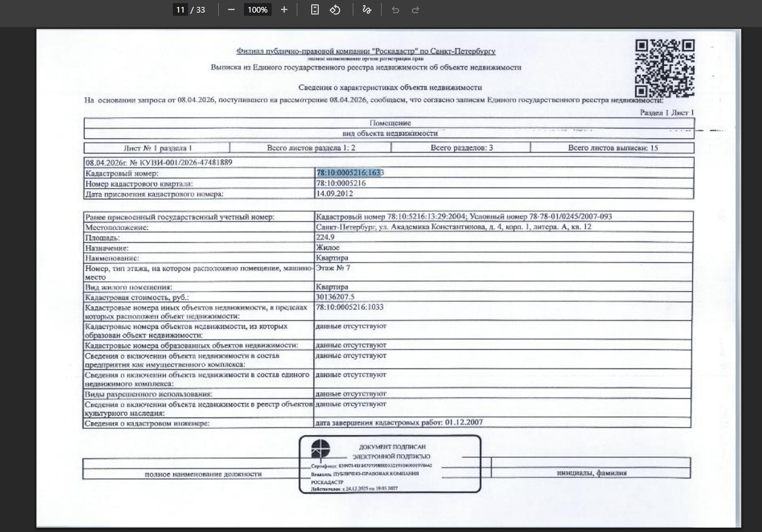This screenshot has height=532, width=762.
Task: Click the Roskadastr branch title at the top
Action: (366, 51)
